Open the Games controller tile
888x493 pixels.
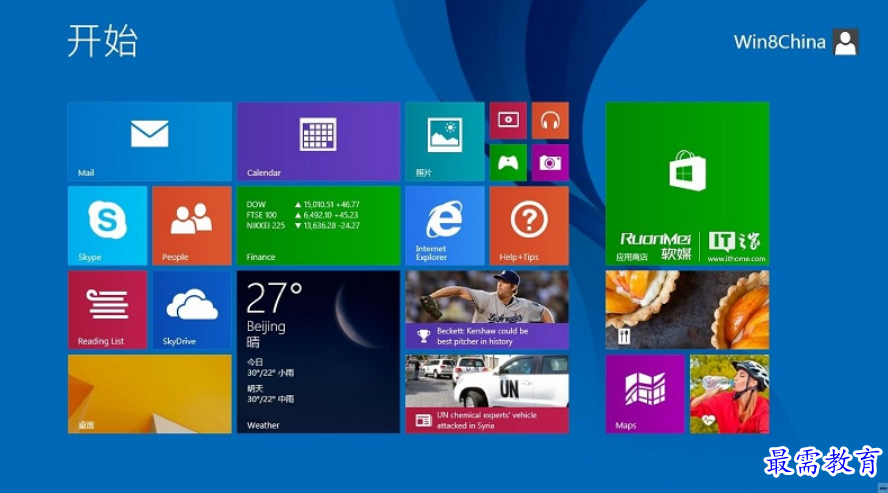[508, 162]
